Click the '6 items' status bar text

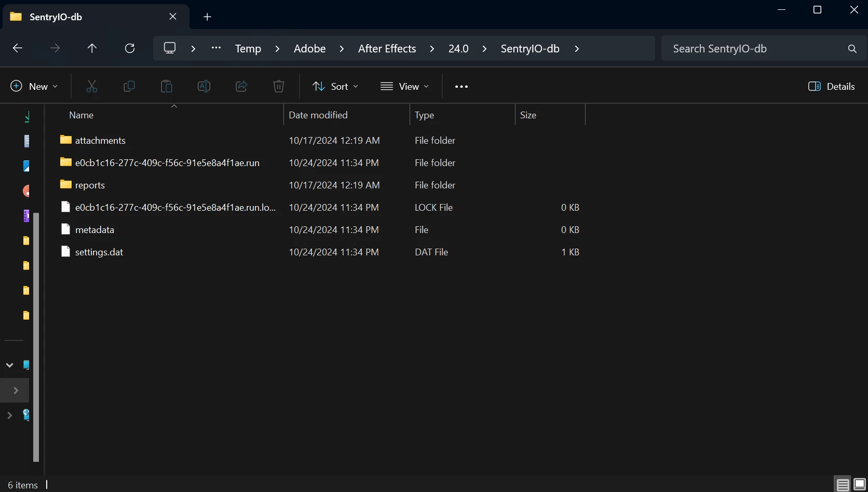coord(23,485)
